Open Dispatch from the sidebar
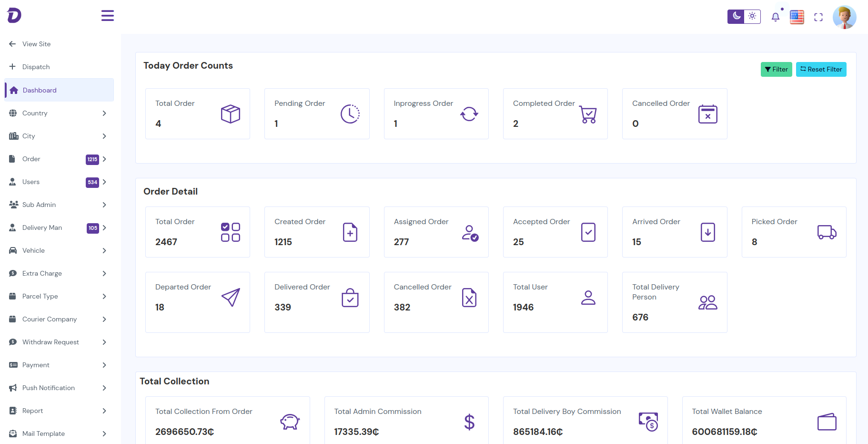868x444 pixels. 36,67
